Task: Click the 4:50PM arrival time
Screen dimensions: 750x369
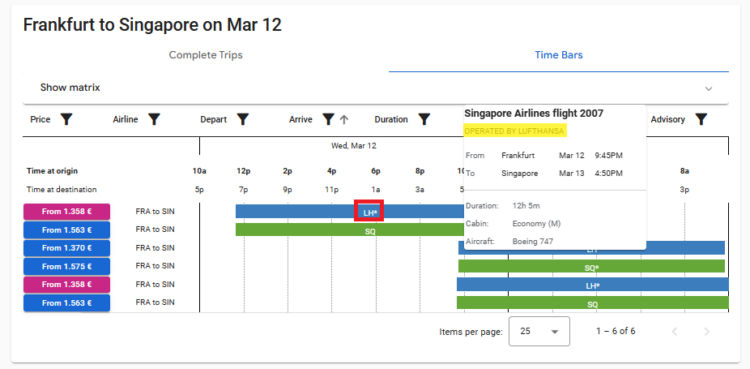Action: tap(609, 173)
